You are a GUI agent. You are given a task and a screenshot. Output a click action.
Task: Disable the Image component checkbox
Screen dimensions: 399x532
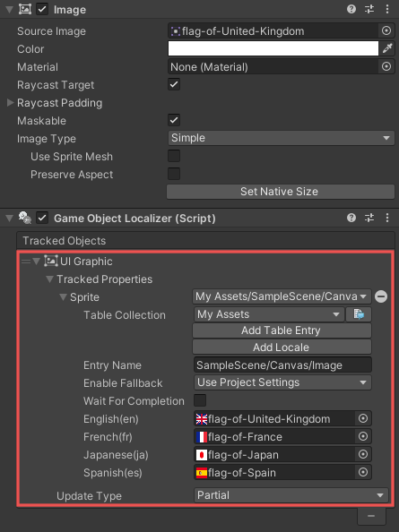click(x=42, y=9)
